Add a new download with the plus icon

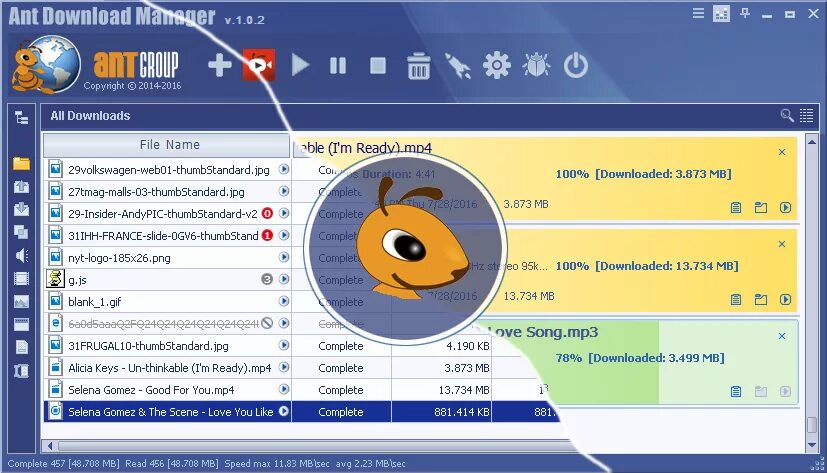click(219, 65)
